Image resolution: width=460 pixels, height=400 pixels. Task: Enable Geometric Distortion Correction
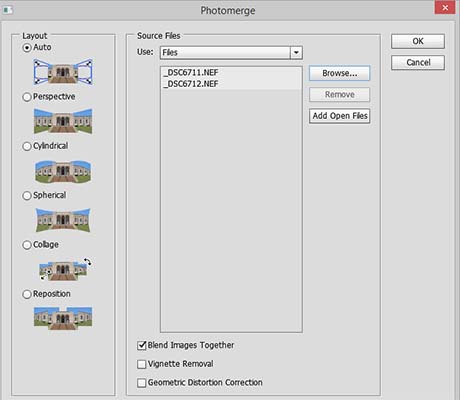point(142,383)
